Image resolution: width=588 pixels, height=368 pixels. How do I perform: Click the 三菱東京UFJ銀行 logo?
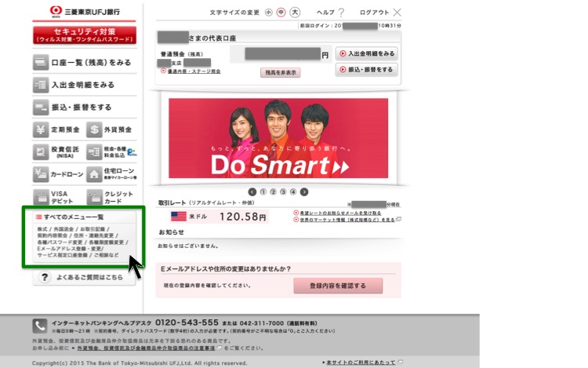pos(85,12)
